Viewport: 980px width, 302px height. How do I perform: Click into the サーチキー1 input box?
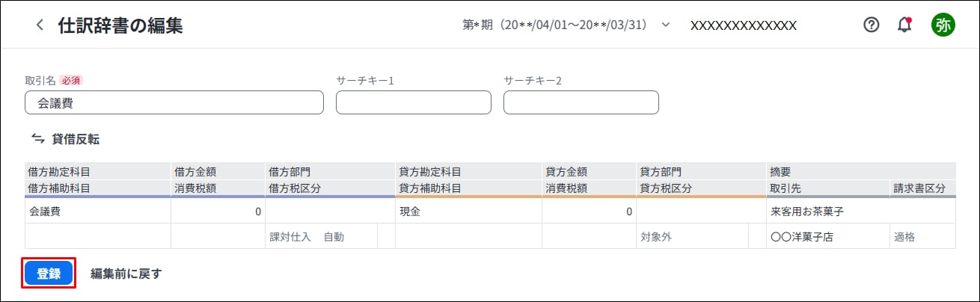(414, 102)
